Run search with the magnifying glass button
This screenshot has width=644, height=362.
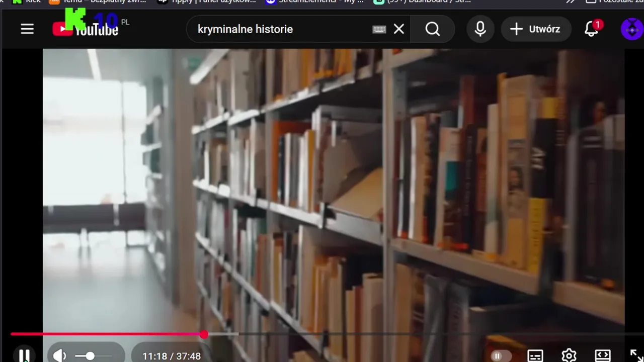[433, 29]
